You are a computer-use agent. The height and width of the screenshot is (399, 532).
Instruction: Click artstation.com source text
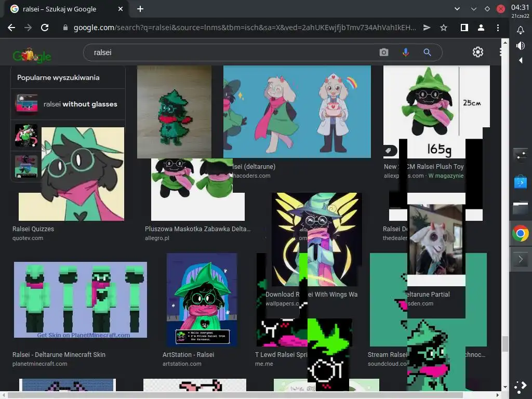[x=182, y=364]
